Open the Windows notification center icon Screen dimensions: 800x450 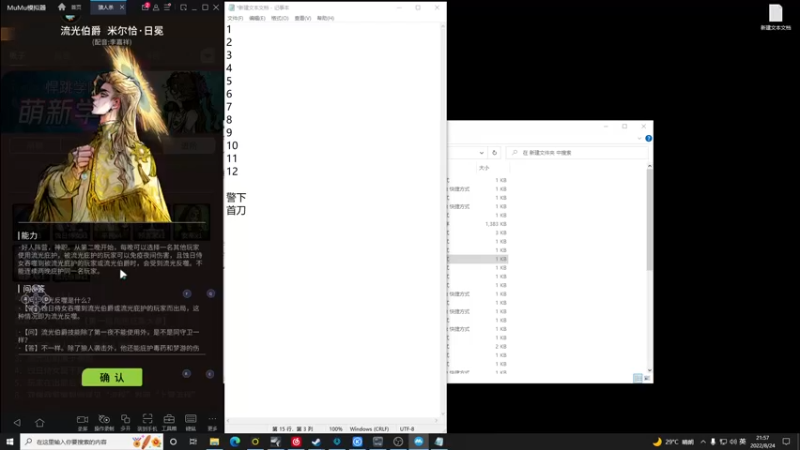click(x=786, y=441)
